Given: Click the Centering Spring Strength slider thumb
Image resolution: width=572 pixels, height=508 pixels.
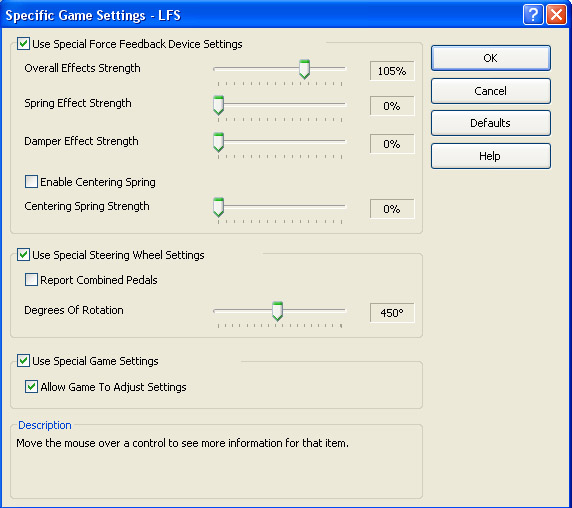Looking at the screenshot, I should [x=218, y=207].
